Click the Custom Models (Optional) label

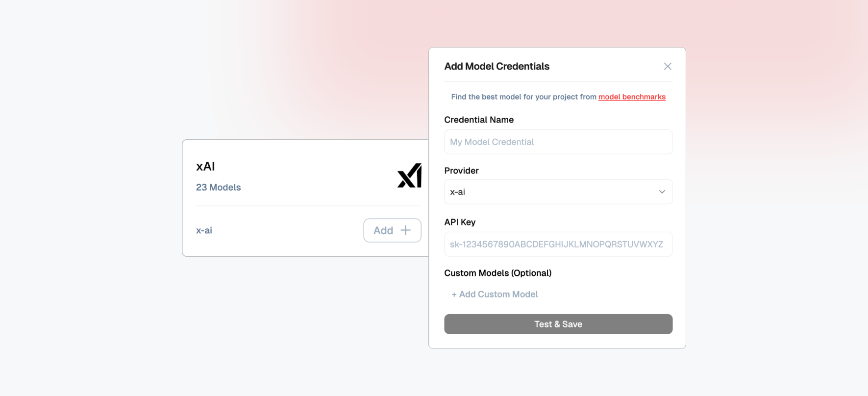(x=497, y=273)
